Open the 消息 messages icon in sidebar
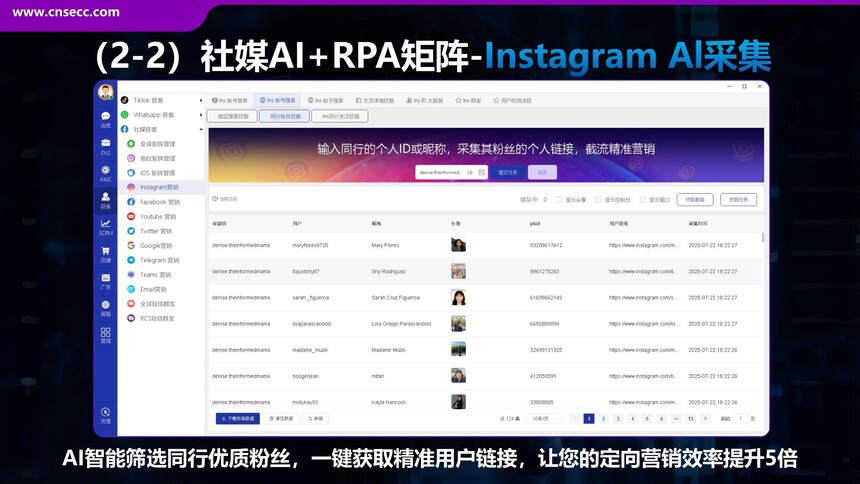This screenshot has width=860, height=484. (106, 119)
